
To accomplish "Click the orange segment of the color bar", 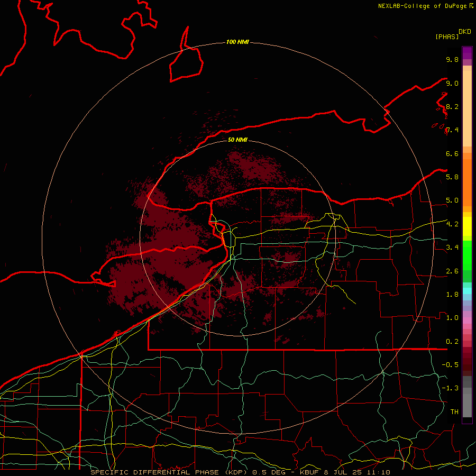I will [x=467, y=182].
